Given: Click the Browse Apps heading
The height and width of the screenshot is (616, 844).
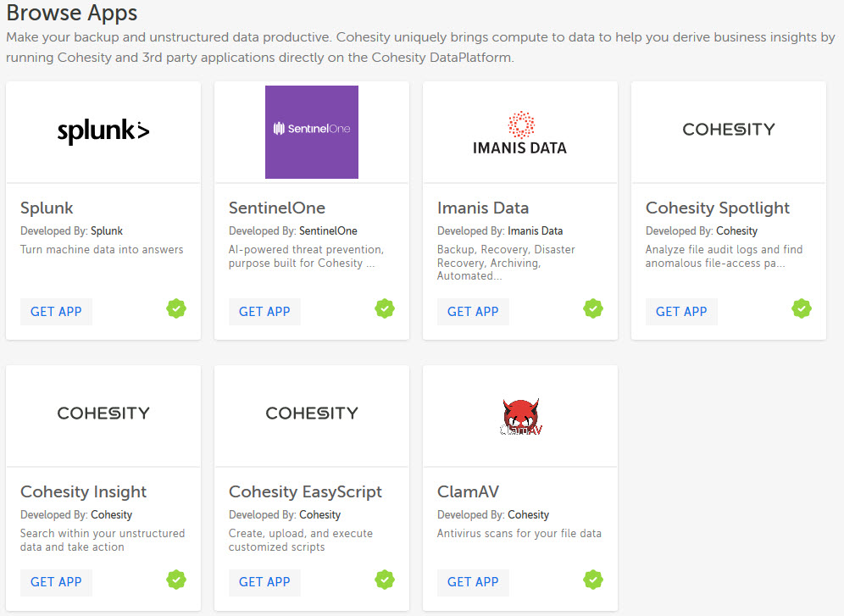Looking at the screenshot, I should 72,13.
